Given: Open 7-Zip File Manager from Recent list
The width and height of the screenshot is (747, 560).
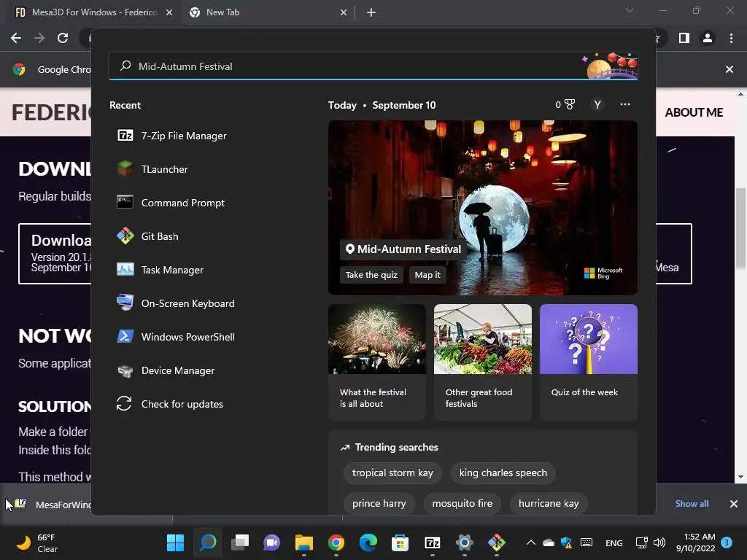Looking at the screenshot, I should (171, 136).
